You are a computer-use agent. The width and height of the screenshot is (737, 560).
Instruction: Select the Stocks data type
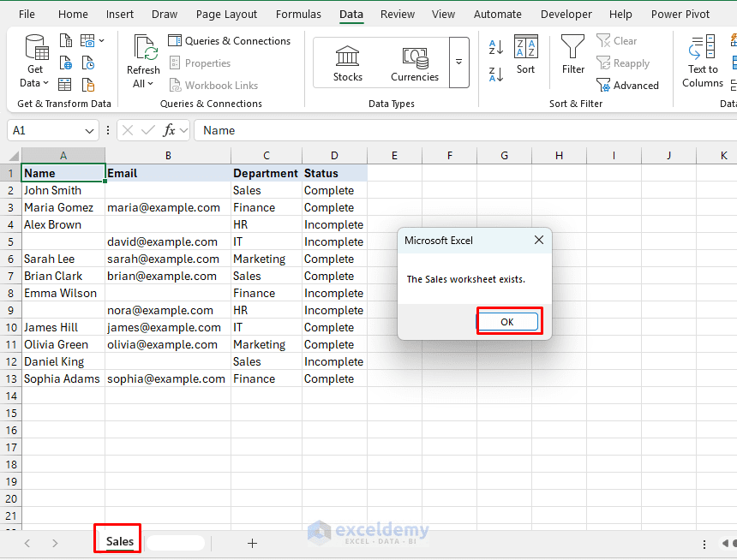[348, 63]
